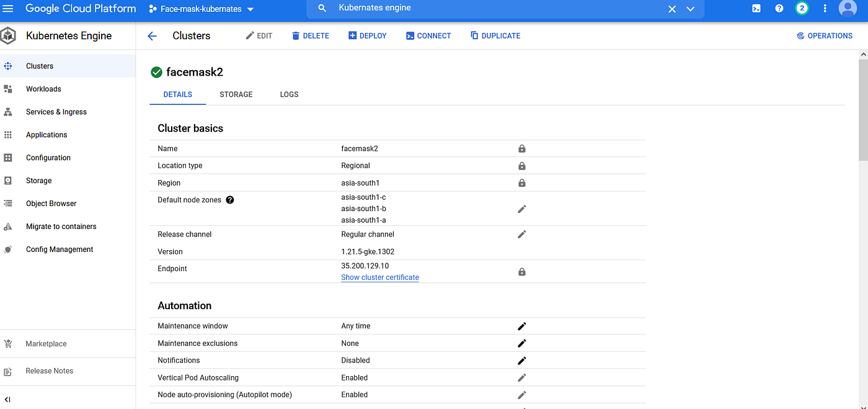This screenshot has width=868, height=409.
Task: Open help tooltip for Default node zones
Action: pos(230,200)
